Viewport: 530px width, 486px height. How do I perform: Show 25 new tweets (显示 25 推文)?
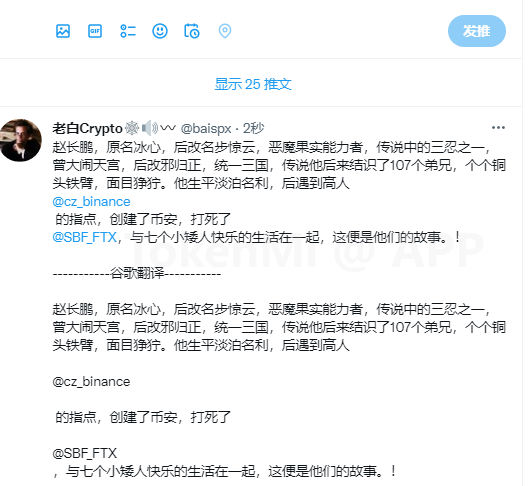[253, 84]
